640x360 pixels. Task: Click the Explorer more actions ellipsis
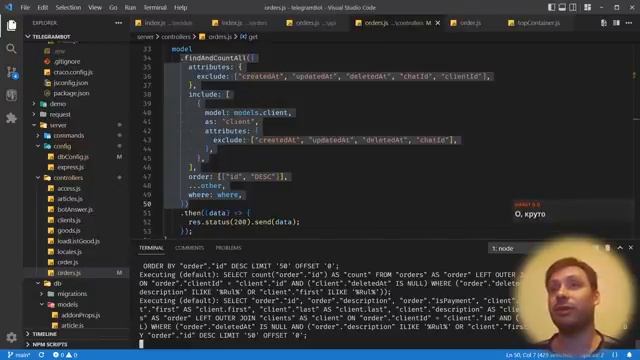[118, 23]
